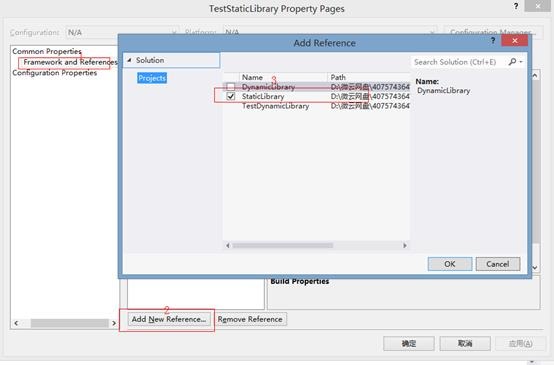Collapse the Solution node
The width and height of the screenshot is (554, 365).
(129, 60)
